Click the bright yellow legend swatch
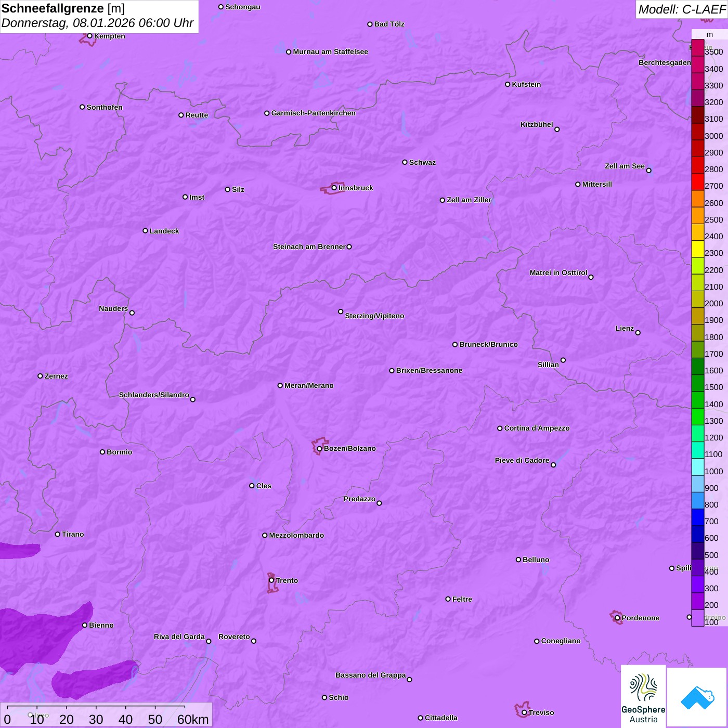 point(698,249)
